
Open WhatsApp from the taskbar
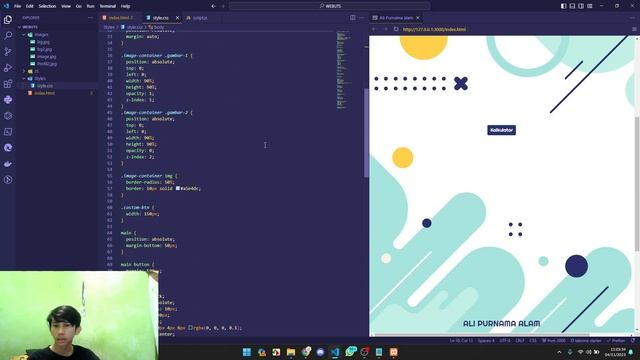(x=350, y=352)
